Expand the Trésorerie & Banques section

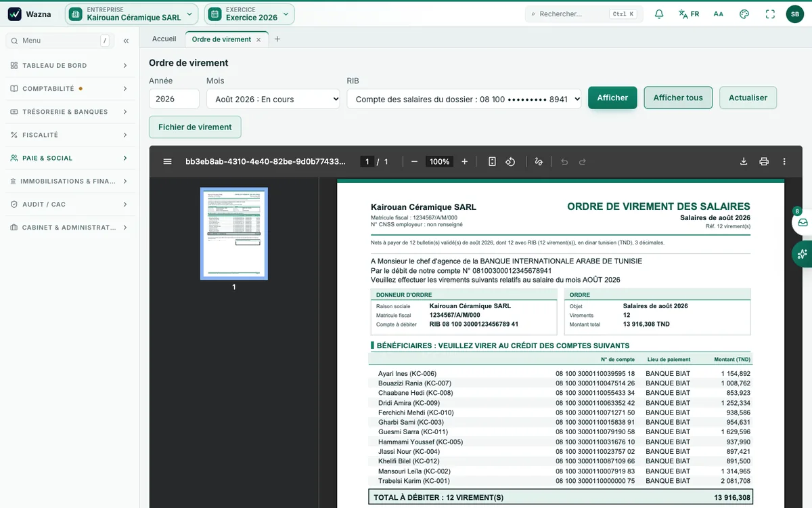[x=70, y=112]
